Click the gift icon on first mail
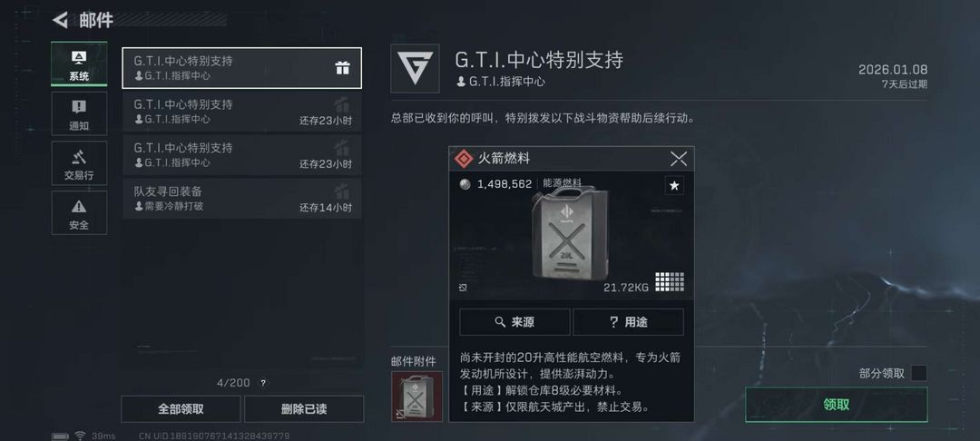Screen dimensions: 980x441 point(342,68)
